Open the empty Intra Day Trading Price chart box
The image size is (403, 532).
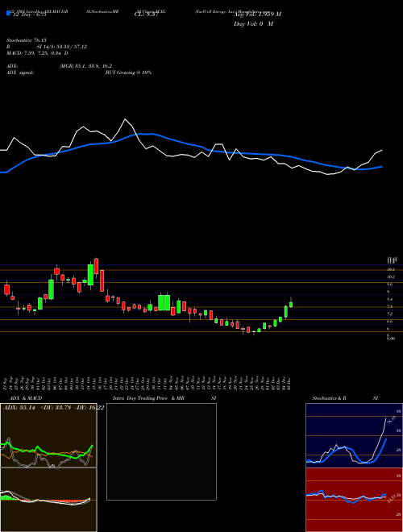[161, 451]
